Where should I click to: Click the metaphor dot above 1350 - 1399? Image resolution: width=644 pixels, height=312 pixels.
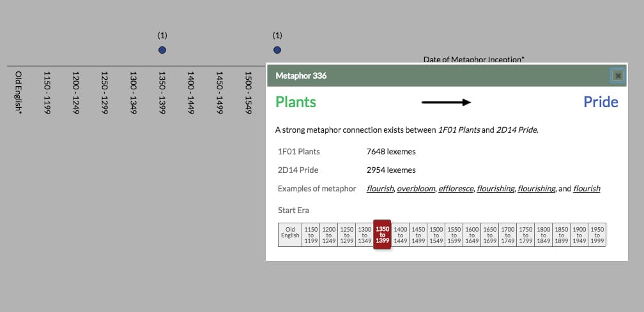coord(162,50)
